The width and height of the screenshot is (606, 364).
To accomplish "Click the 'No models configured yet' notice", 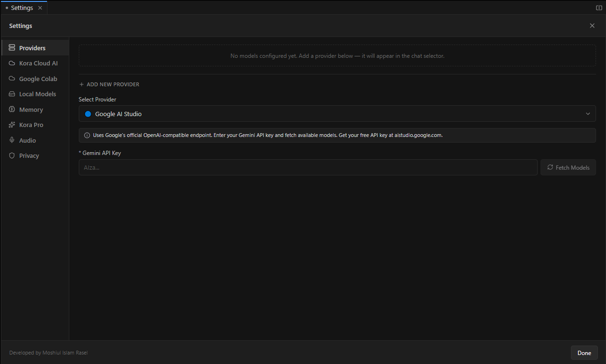I will click(x=337, y=55).
